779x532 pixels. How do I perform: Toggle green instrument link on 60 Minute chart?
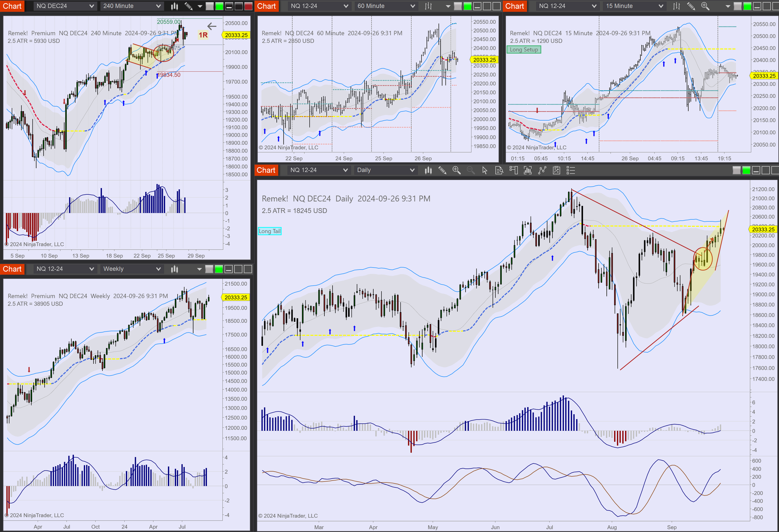pos(468,6)
